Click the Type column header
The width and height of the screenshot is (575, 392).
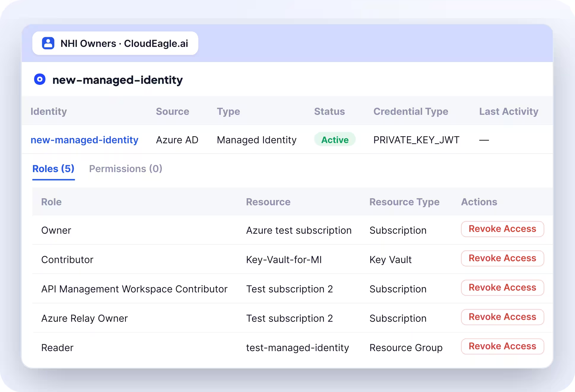pos(228,111)
